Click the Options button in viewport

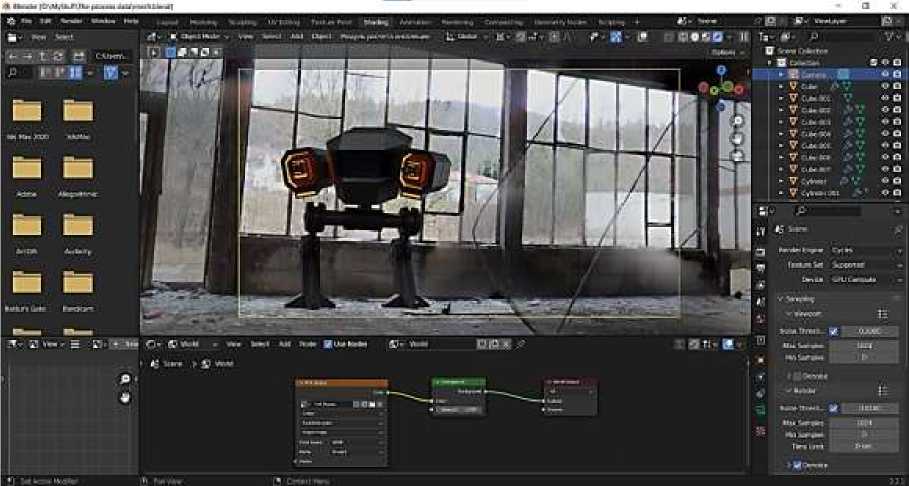(724, 52)
